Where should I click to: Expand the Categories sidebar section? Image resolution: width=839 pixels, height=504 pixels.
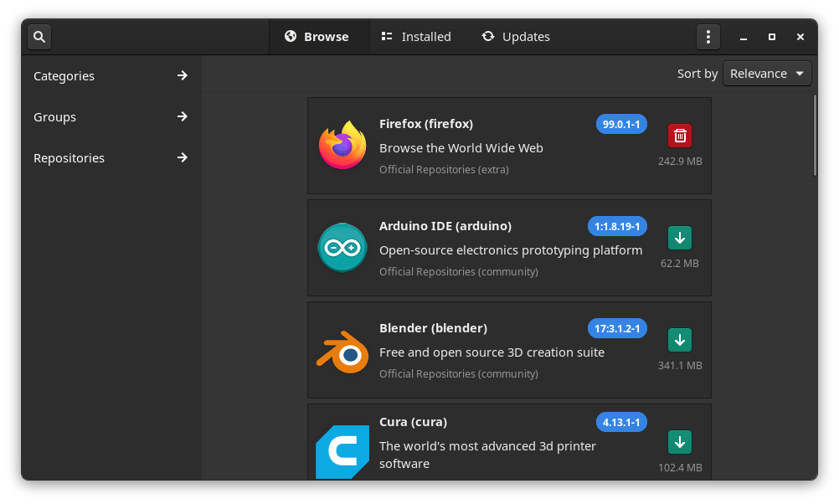click(x=111, y=76)
